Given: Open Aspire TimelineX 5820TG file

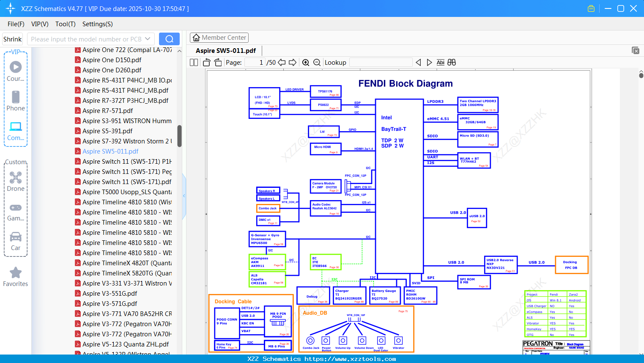Looking at the screenshot, I should click(123, 273).
